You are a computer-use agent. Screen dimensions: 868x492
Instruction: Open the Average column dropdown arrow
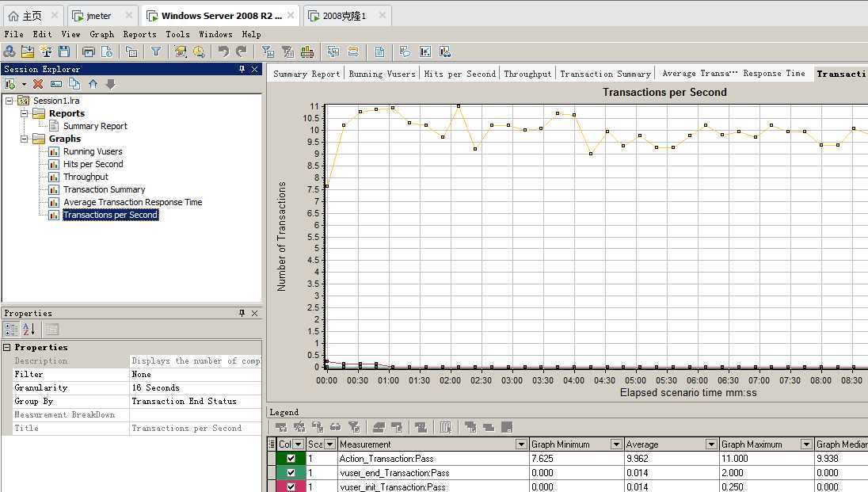711,444
